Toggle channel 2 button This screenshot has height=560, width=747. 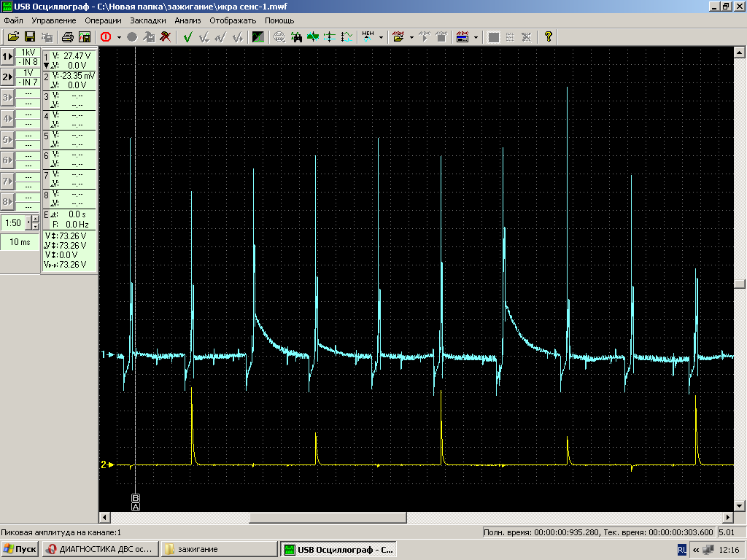(x=7, y=77)
